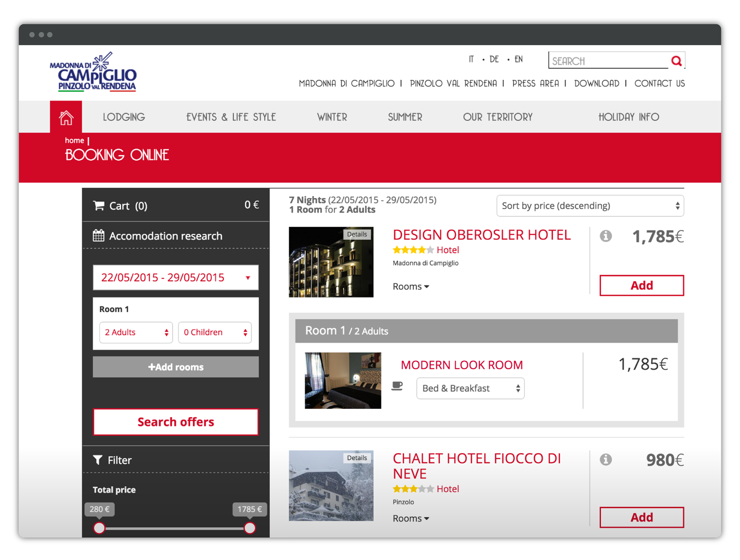Open Madonna di Campiglio top link
The image size is (740, 560).
pos(346,84)
